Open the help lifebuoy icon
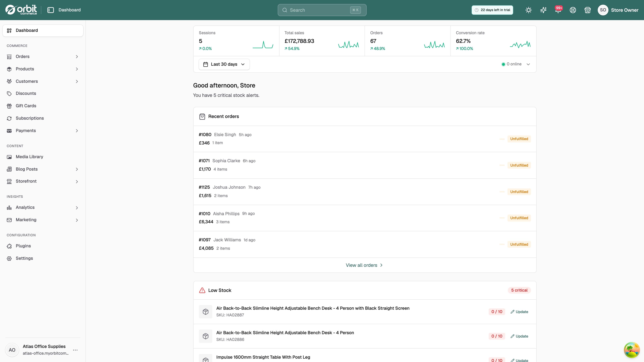The height and width of the screenshot is (362, 644). 573,10
